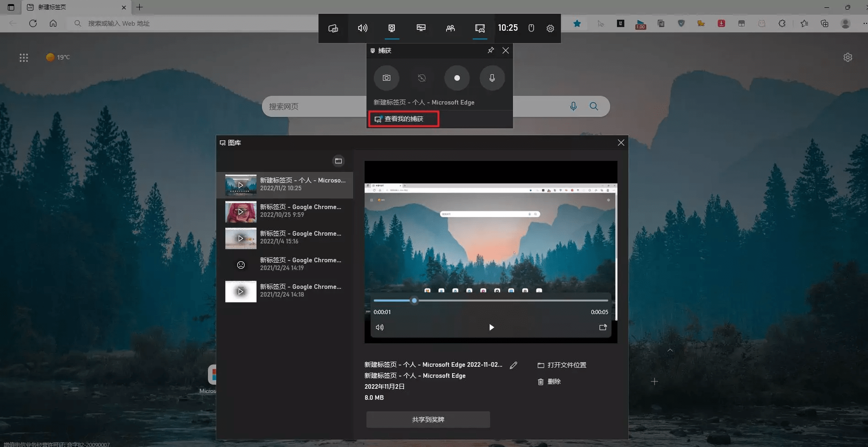Screen dimensions: 868x447
Task: Click the blue star extension icon
Action: click(577, 23)
